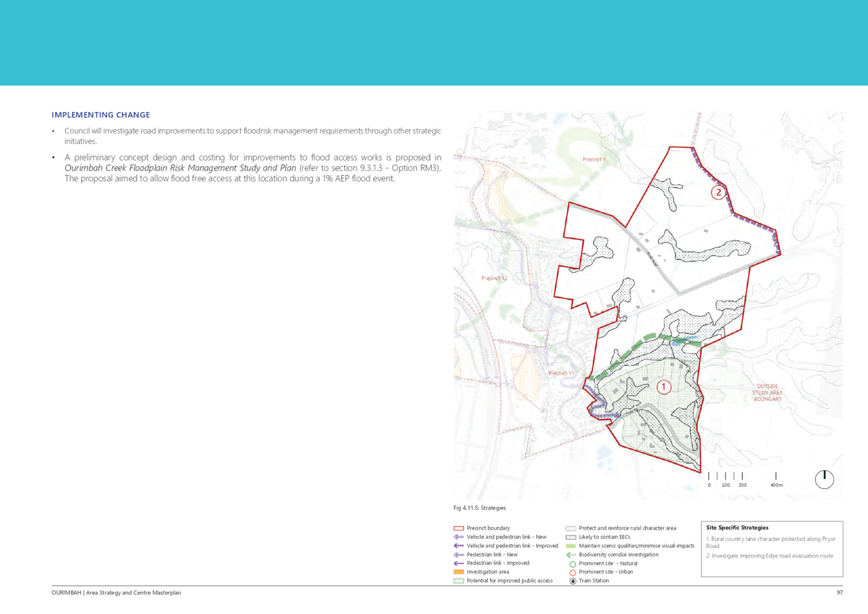Screen dimensions: 868x614
Task: Click the Outside Study Area Boundary label
Action: pyautogui.click(x=768, y=392)
